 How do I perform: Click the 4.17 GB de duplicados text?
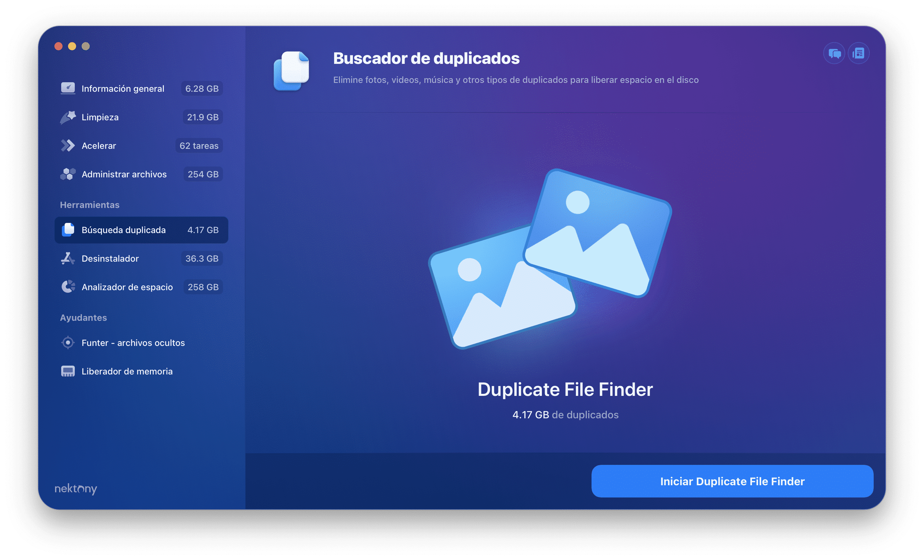pyautogui.click(x=565, y=415)
